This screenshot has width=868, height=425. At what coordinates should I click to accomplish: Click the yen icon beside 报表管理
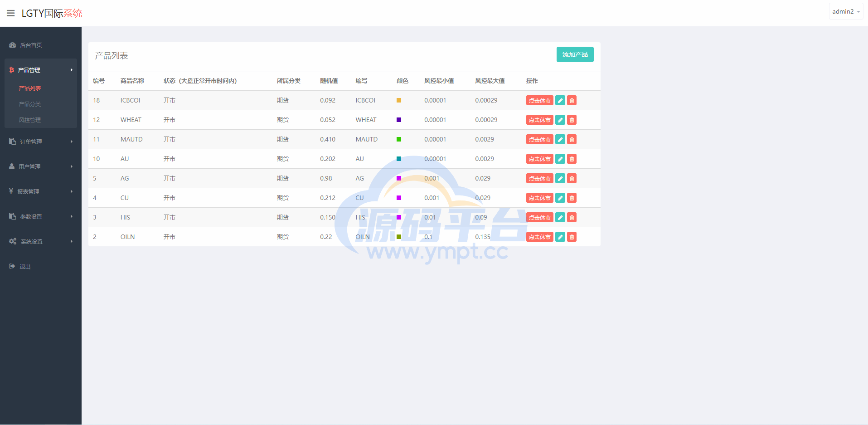(x=11, y=191)
